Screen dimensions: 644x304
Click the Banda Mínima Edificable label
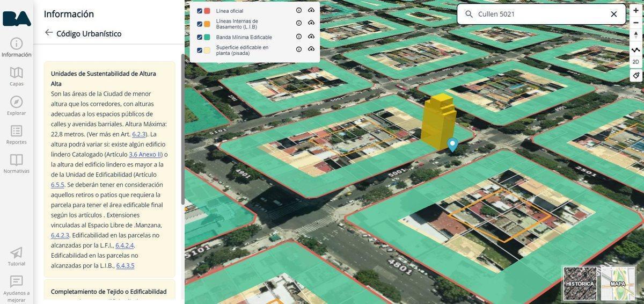pos(244,37)
